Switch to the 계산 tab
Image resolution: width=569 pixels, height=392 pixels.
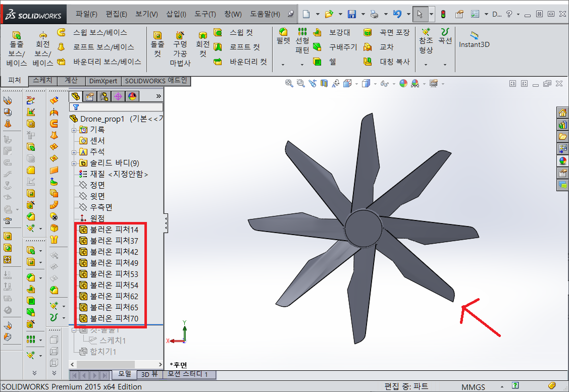coord(71,81)
